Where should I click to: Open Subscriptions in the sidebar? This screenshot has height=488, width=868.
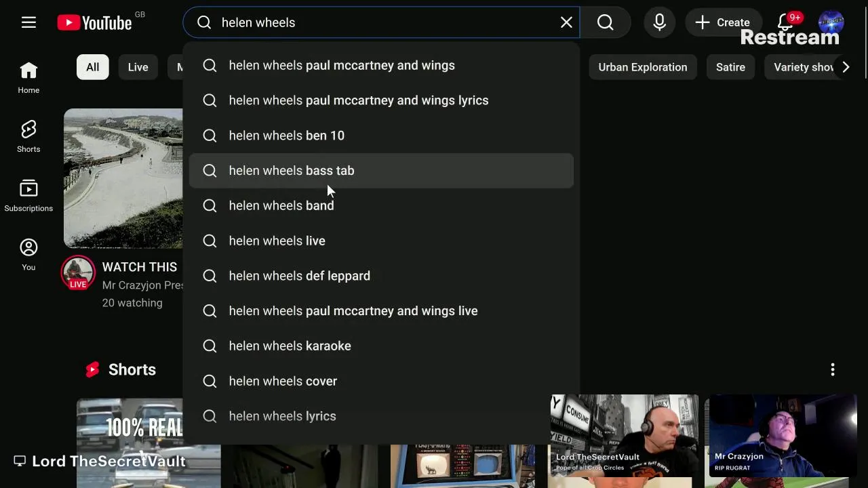[x=28, y=195]
